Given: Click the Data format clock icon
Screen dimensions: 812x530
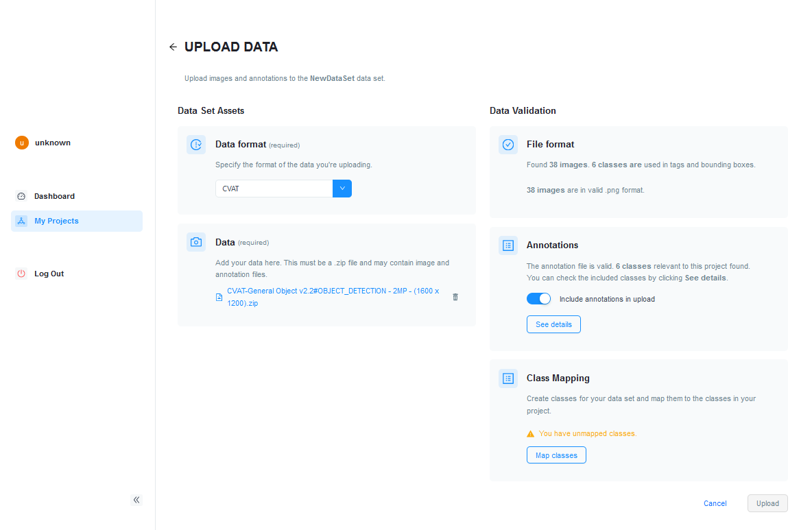Looking at the screenshot, I should [x=196, y=145].
